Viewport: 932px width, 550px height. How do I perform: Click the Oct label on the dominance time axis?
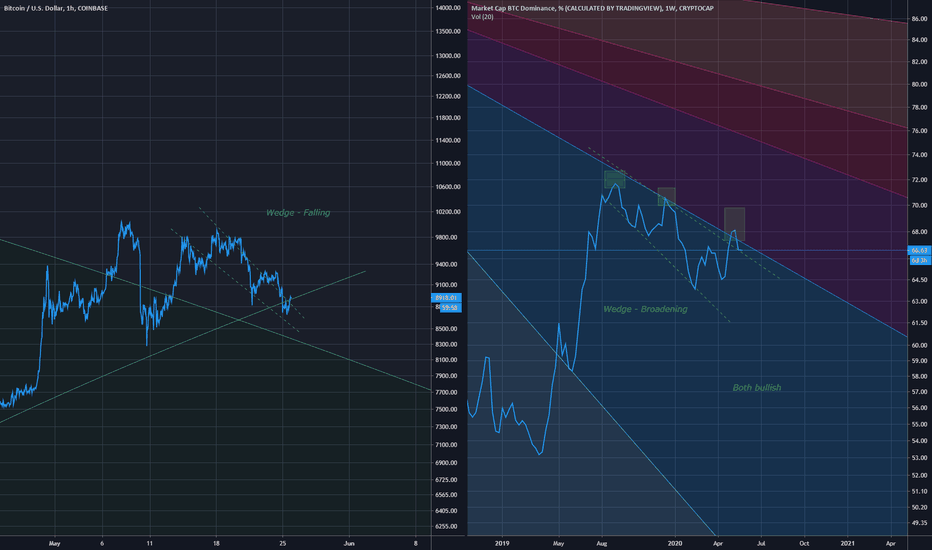804,543
